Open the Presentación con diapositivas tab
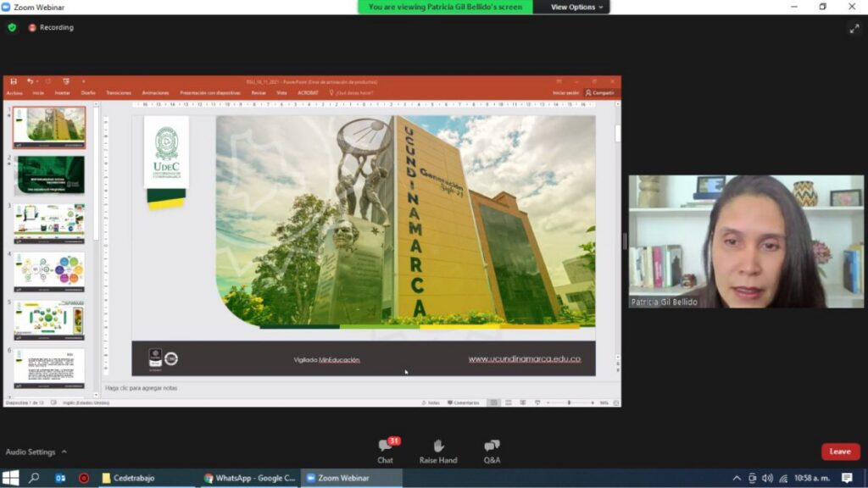Screen dimensions: 868x488 coord(210,93)
